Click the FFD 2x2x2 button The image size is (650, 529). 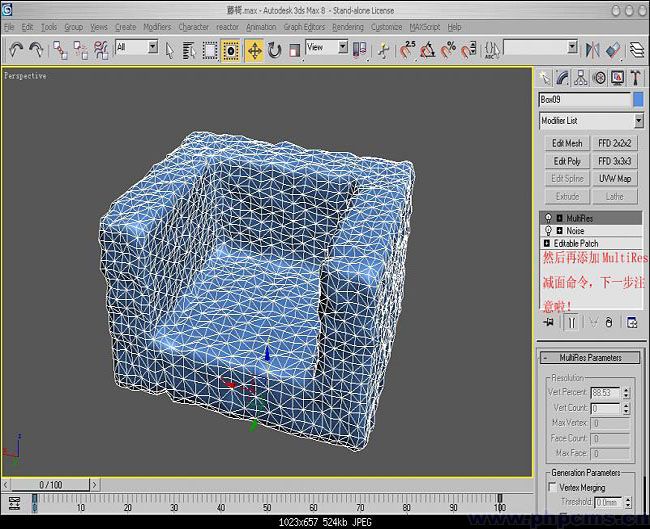(615, 143)
